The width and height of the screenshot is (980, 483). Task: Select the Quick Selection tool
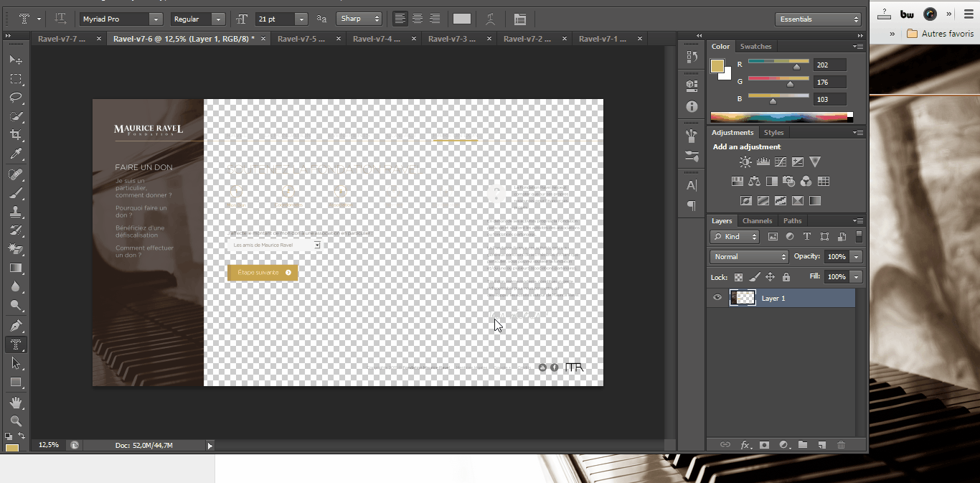tap(16, 116)
